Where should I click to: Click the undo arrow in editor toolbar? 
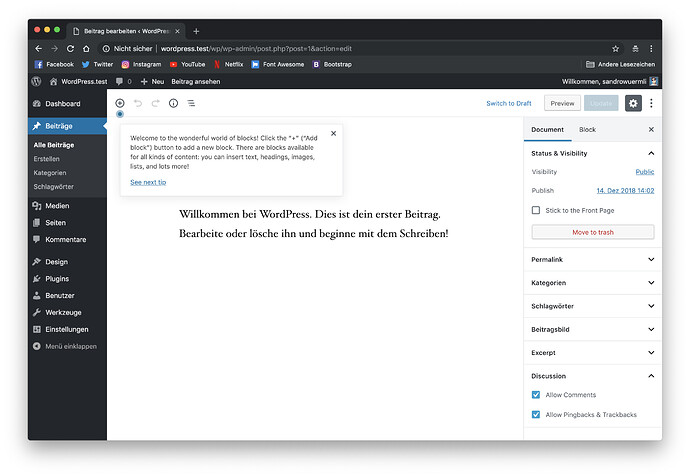point(138,103)
